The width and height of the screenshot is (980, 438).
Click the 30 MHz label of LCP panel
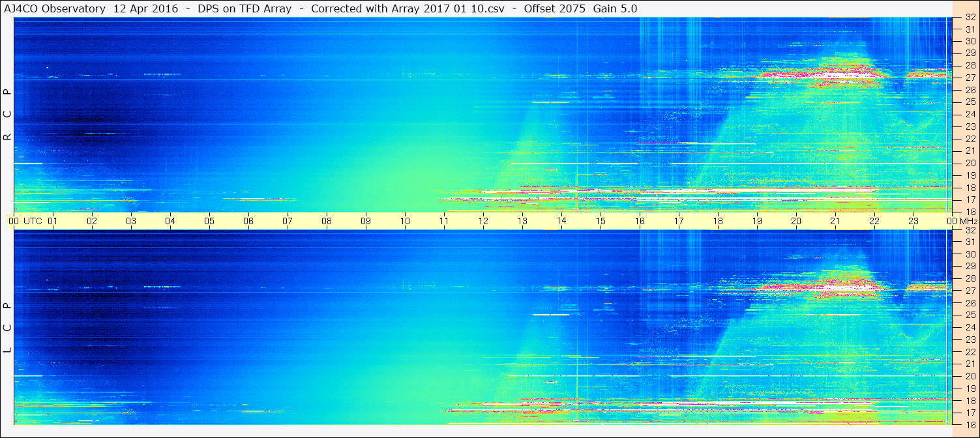(970, 254)
